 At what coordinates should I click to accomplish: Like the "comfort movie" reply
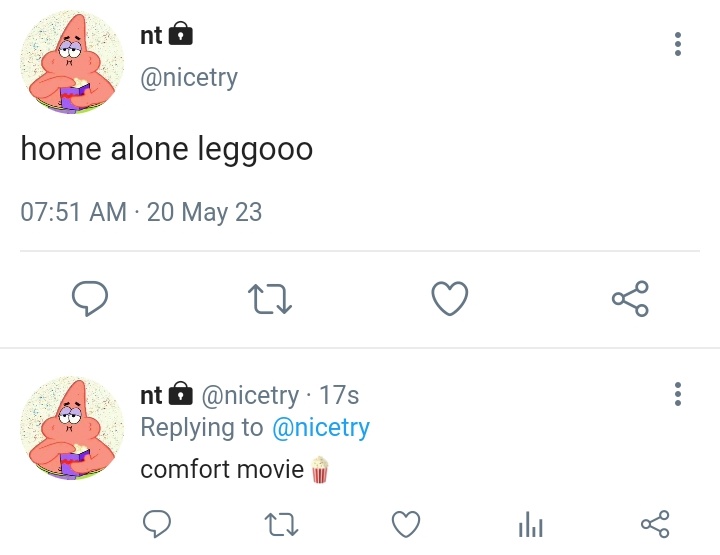406,524
